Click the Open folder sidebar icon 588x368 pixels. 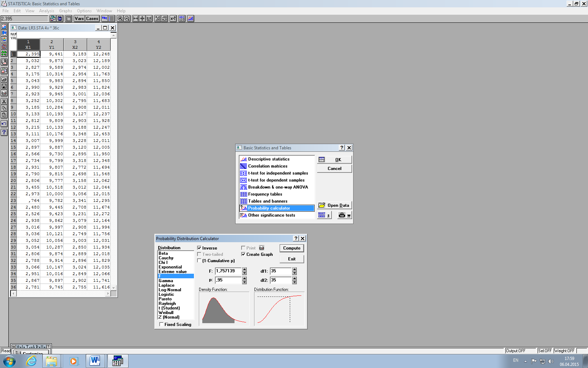pyautogui.click(x=4, y=79)
